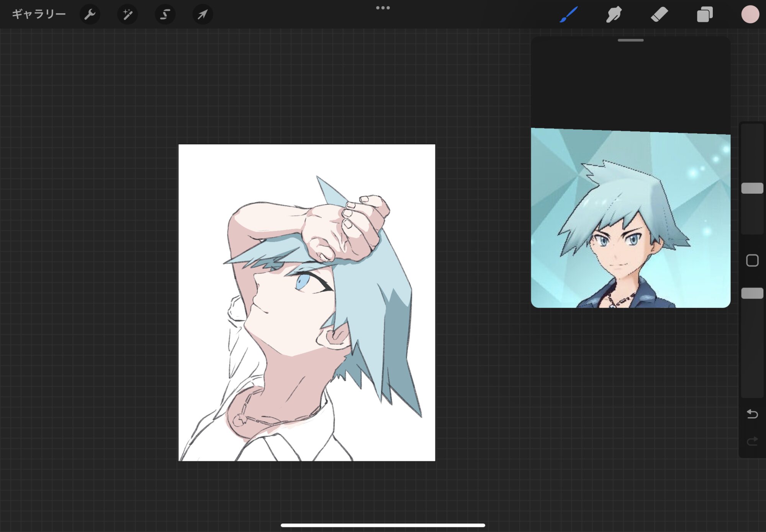Undo the last stroke with the undo arrow
This screenshot has width=766, height=532.
pyautogui.click(x=752, y=414)
